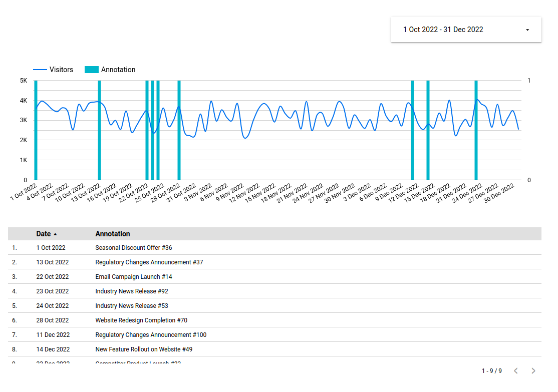Select the Regulatory Changes Announcement #37 row
Screen dimensions: 558x392
pyautogui.click(x=149, y=262)
